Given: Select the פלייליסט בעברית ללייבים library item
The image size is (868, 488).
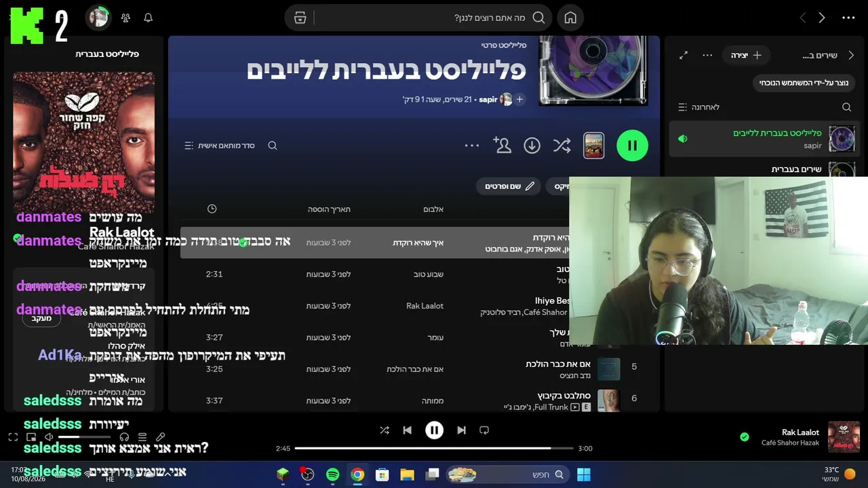Looking at the screenshot, I should tap(764, 139).
